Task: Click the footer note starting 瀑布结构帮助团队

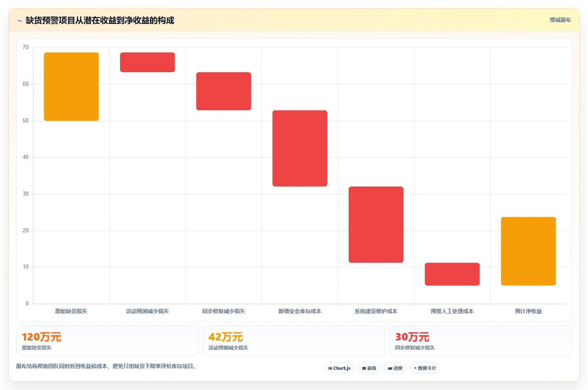Action: pos(107,366)
